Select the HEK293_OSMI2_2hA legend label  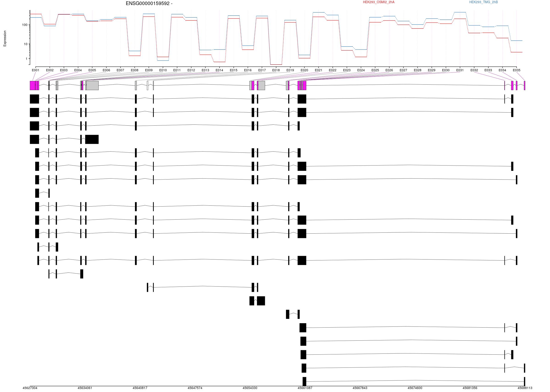click(x=379, y=2)
